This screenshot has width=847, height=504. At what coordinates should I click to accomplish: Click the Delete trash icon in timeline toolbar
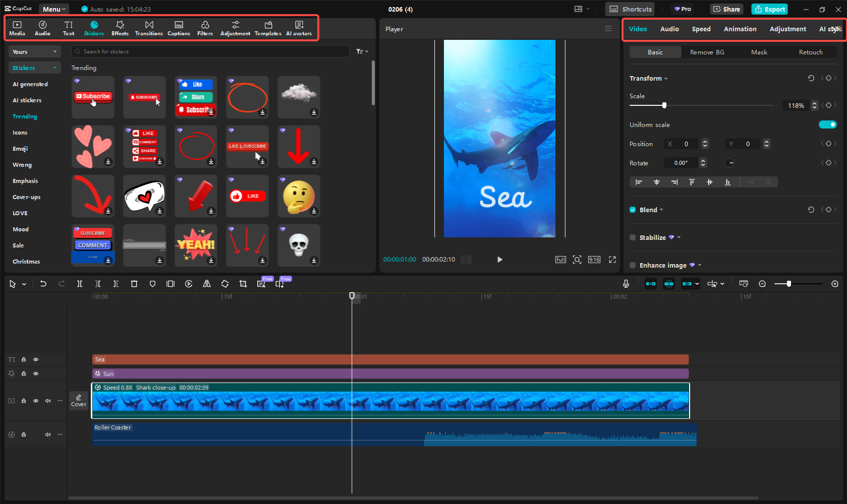134,284
